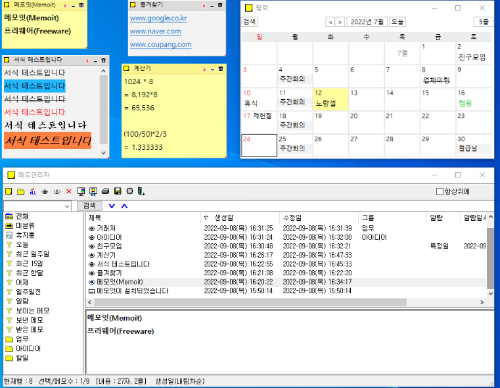Click the trash icon on 서식 테스트입니다 note

104,60
